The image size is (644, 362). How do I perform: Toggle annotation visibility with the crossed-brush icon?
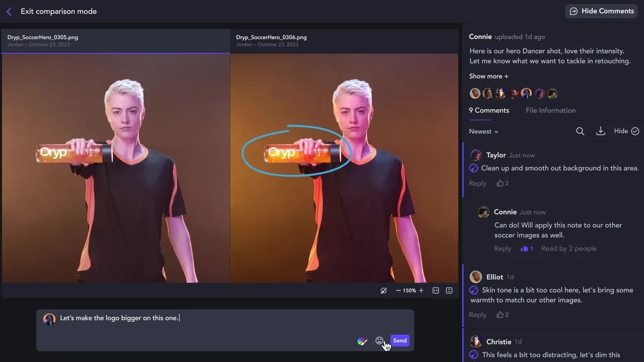(x=384, y=290)
